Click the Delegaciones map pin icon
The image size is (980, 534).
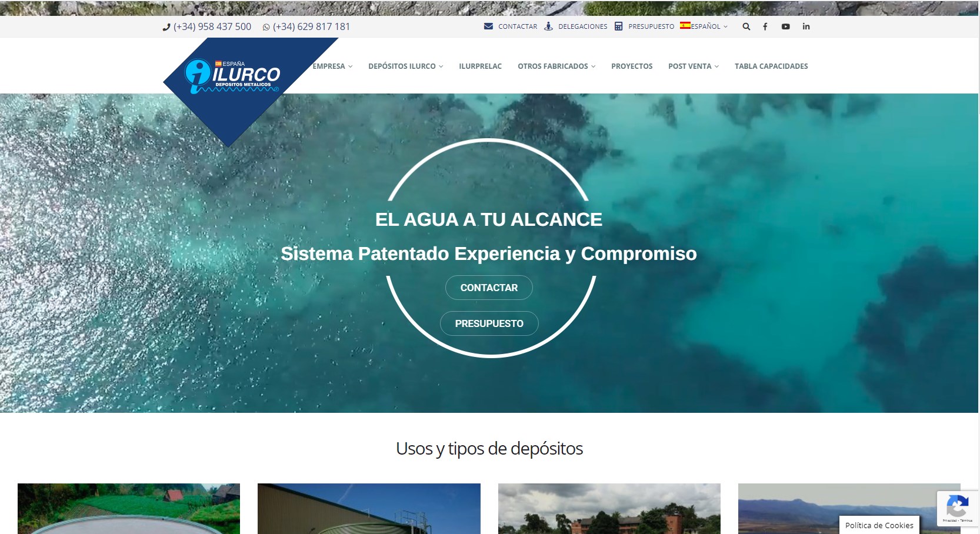548,26
